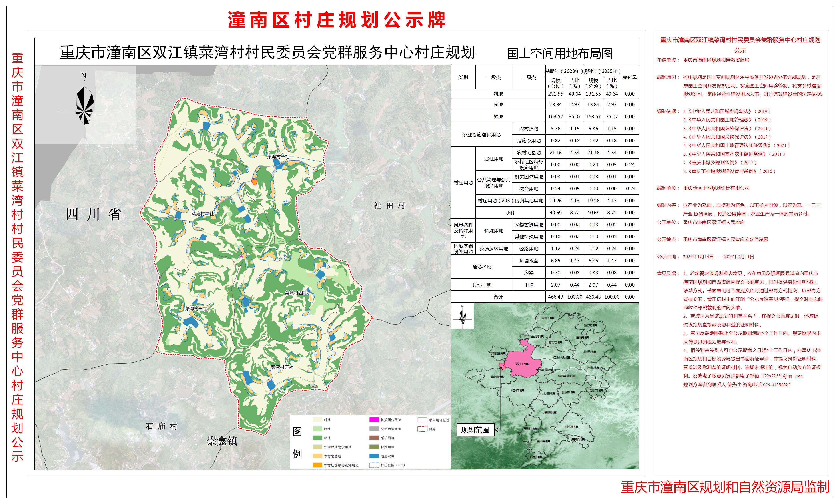Click the 国土空间用地布局图 map title text
Viewport: 840px width, 504px height.
click(x=560, y=54)
